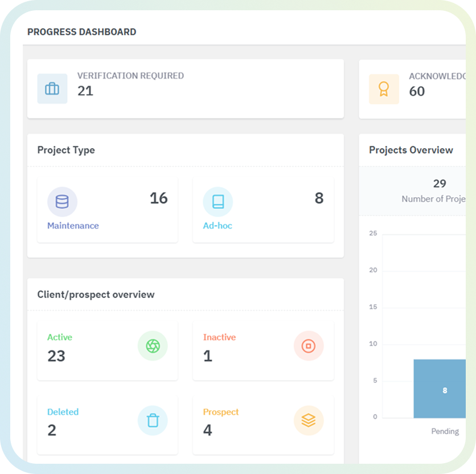Click the green Active aperture icon

point(153,346)
